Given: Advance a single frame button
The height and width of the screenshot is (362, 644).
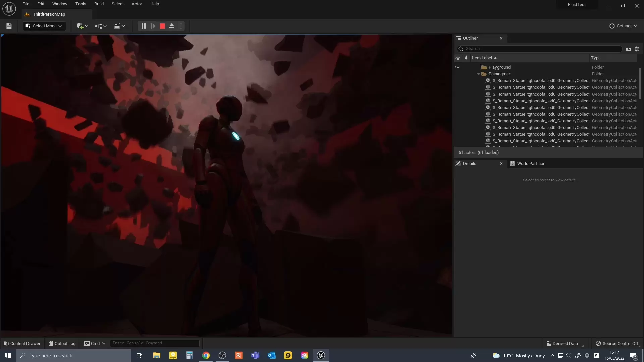Looking at the screenshot, I should 153,26.
